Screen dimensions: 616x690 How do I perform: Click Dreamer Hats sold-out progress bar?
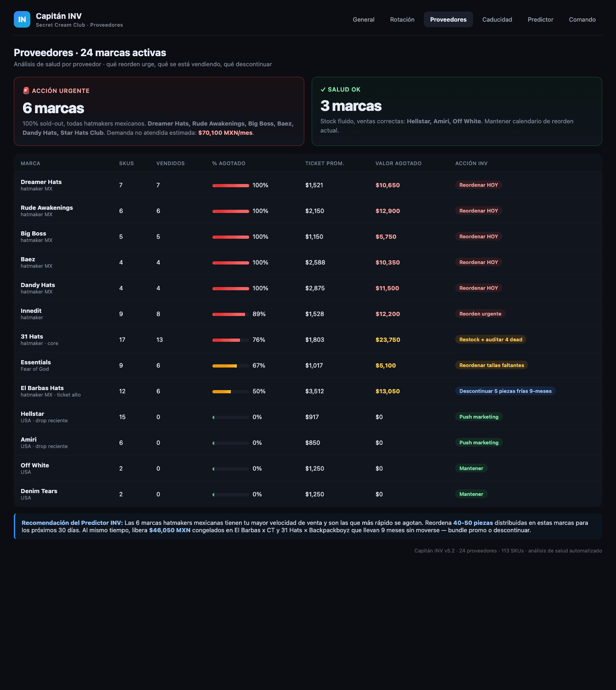[231, 185]
